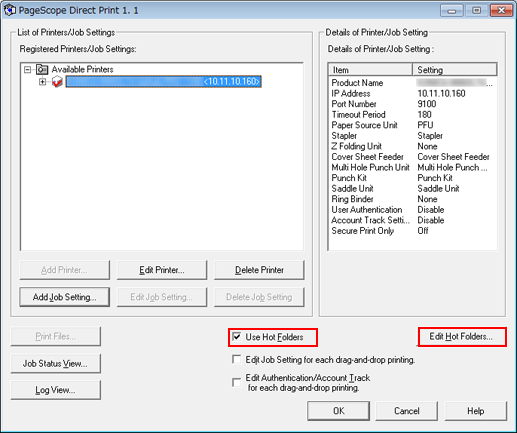Image resolution: width=517 pixels, height=433 pixels.
Task: Open the Edit Printer dialog
Action: point(162,270)
